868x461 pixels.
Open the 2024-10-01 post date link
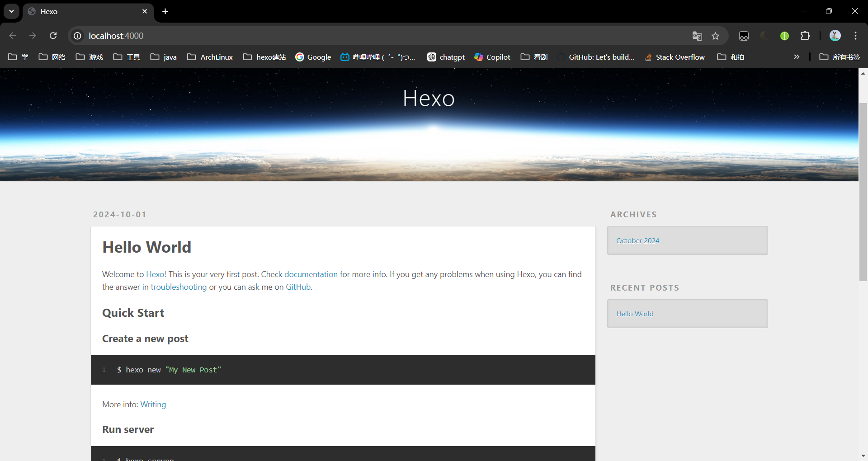pyautogui.click(x=120, y=214)
